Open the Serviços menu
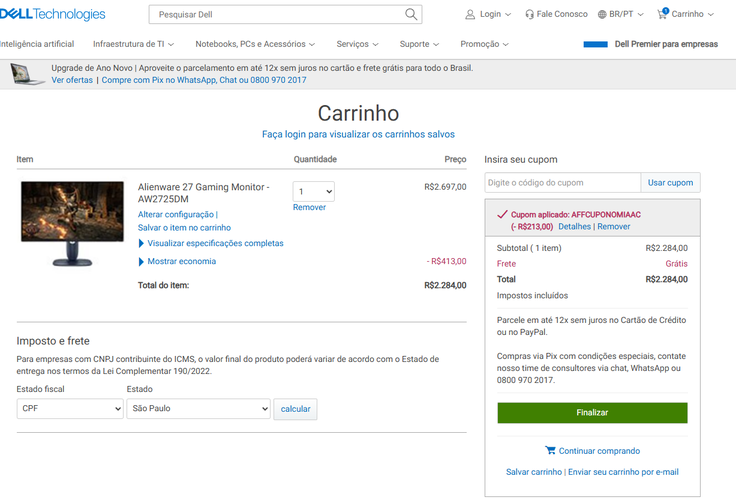This screenshot has height=500, width=736. 357,44
